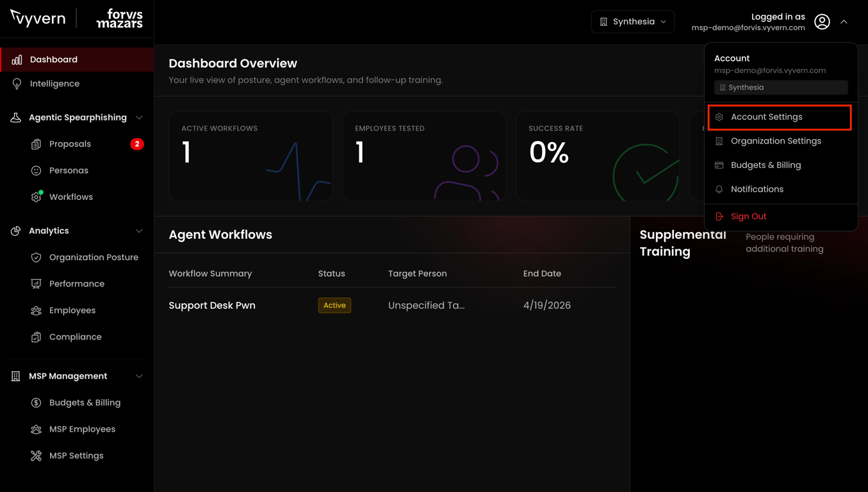Collapse the MSP Management section
Image resolution: width=868 pixels, height=492 pixels.
(139, 376)
